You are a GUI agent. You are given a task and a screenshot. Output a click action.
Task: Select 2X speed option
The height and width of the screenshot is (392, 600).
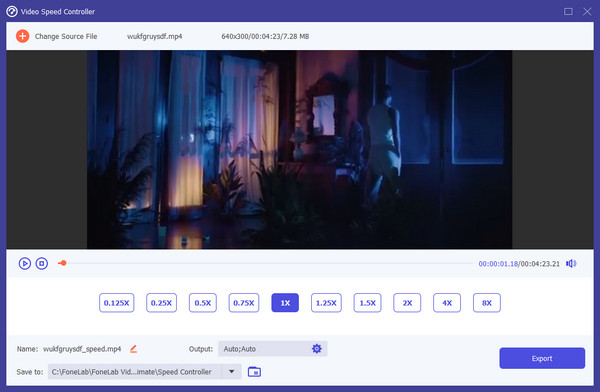(407, 303)
